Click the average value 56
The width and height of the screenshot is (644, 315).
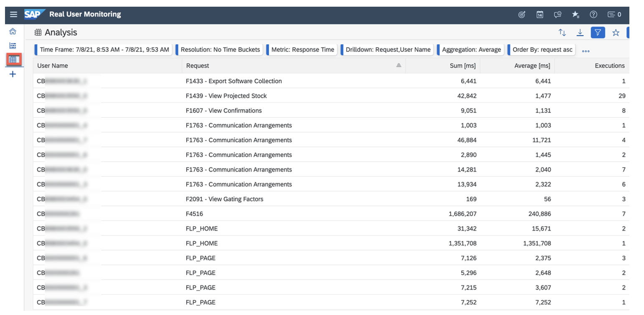coord(547,199)
